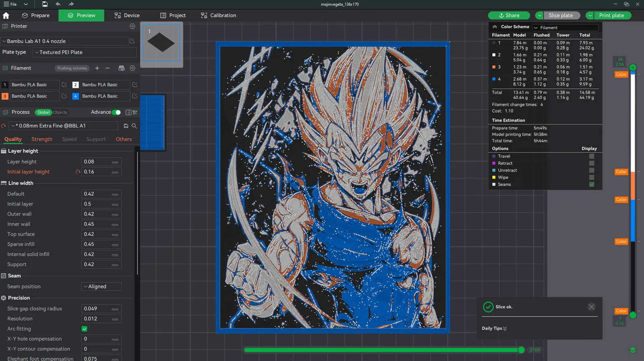Switch process scope to Global
644x361 pixels.
coord(43,113)
